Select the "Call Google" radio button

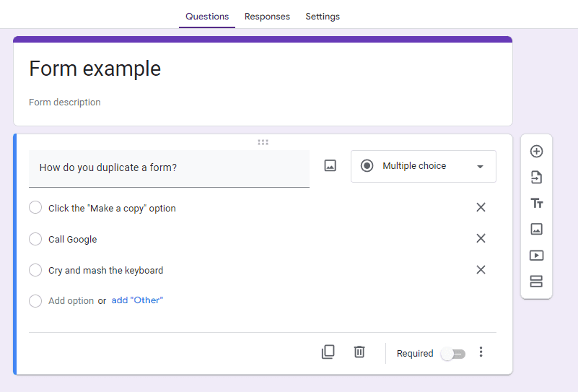click(35, 238)
